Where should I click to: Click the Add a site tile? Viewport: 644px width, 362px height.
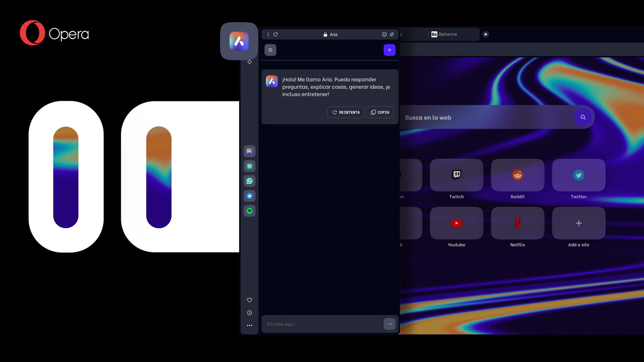click(579, 223)
